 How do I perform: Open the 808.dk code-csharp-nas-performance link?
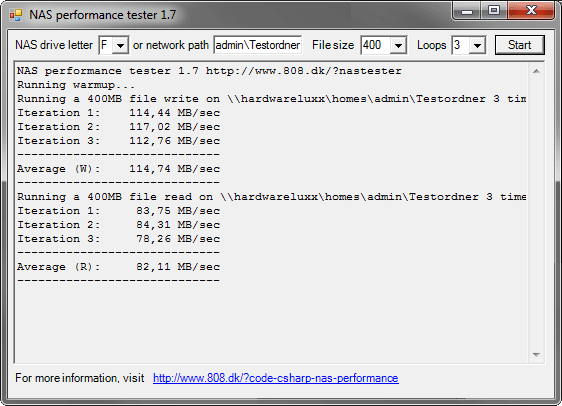276,378
